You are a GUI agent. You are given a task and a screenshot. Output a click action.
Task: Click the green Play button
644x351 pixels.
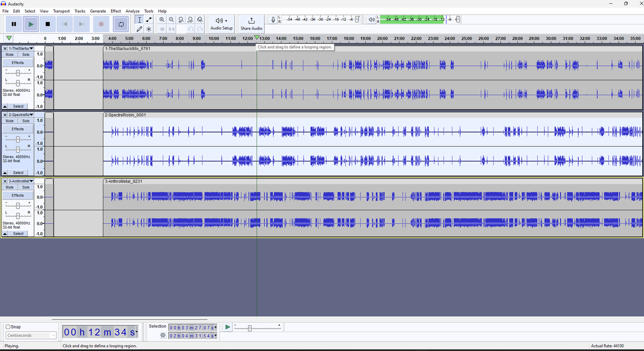[31, 24]
